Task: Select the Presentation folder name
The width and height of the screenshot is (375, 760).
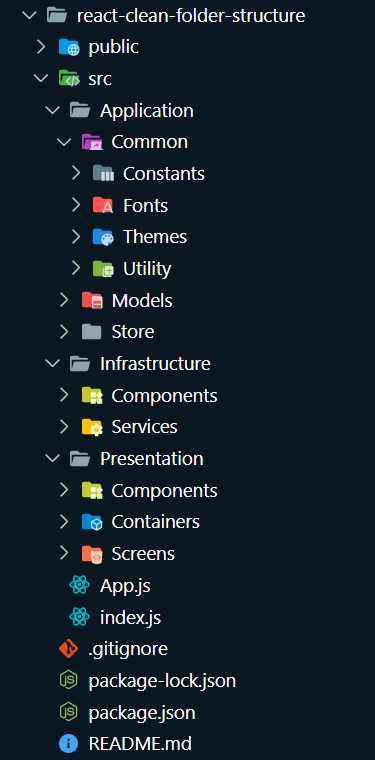Action: coord(152,459)
